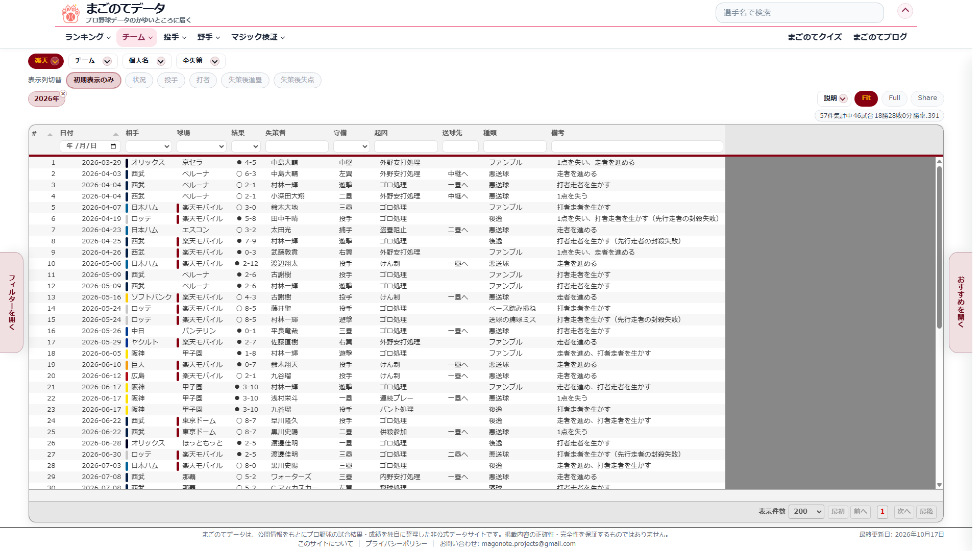The height and width of the screenshot is (551, 980).
Task: Select the Full view button
Action: click(x=894, y=98)
